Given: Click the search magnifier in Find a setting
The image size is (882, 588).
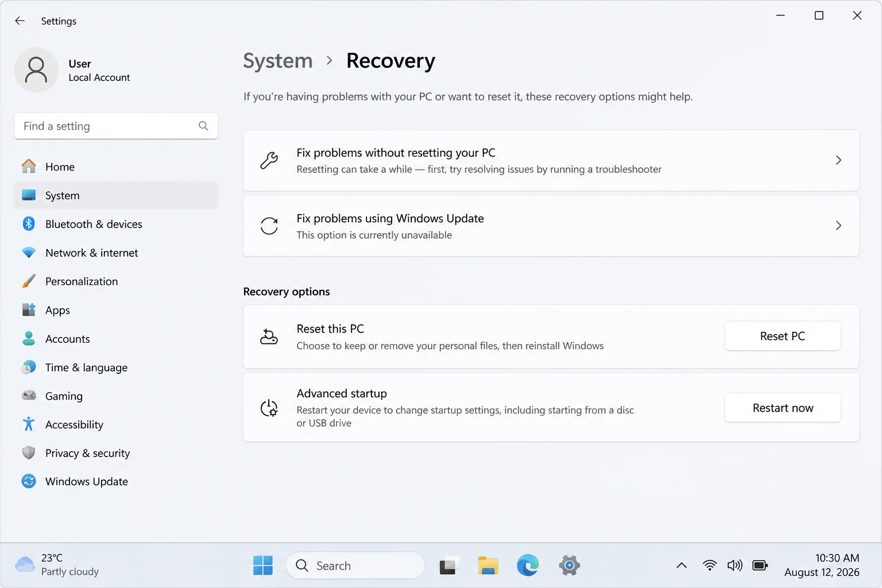Looking at the screenshot, I should tap(203, 126).
